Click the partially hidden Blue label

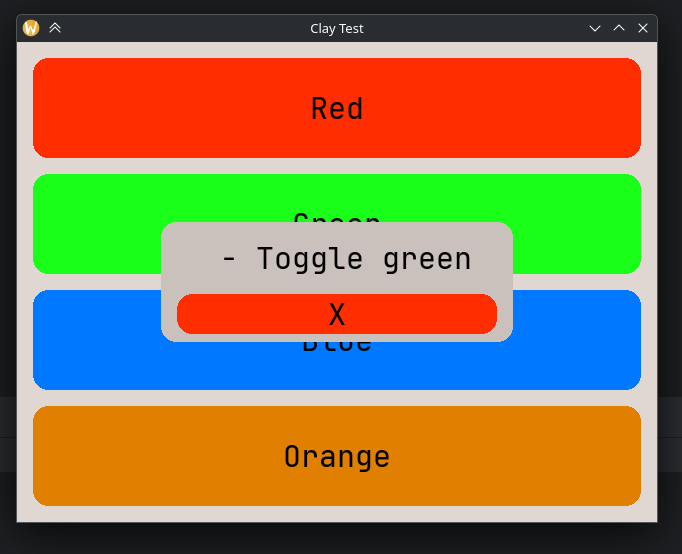click(x=337, y=348)
